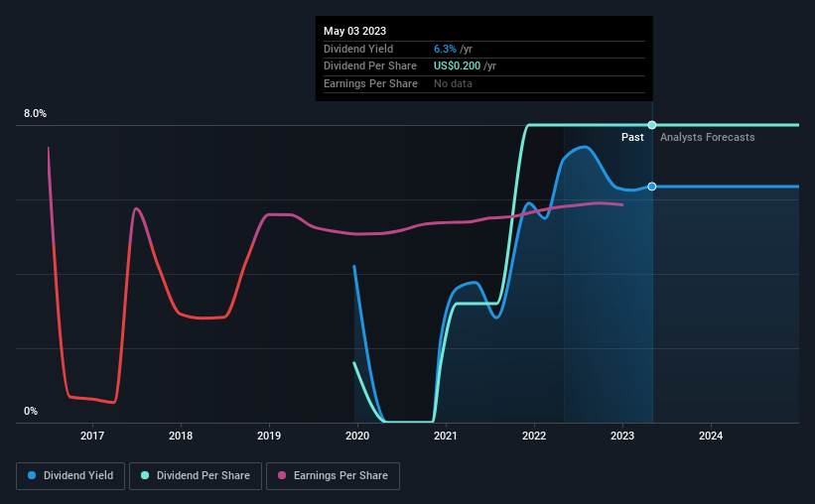Toggle the Earnings Per Share legend button
Viewport: 815px width, 504px height.
pyautogui.click(x=333, y=476)
